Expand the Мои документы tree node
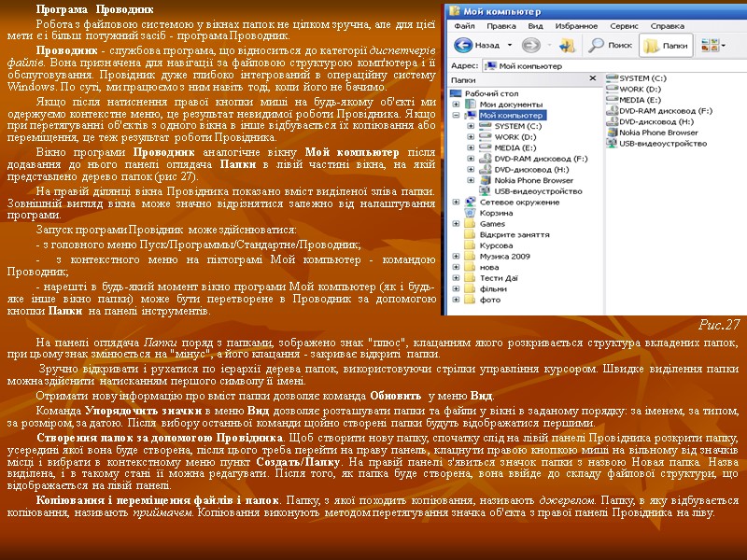Image resolution: width=747 pixels, height=560 pixels. 456,105
